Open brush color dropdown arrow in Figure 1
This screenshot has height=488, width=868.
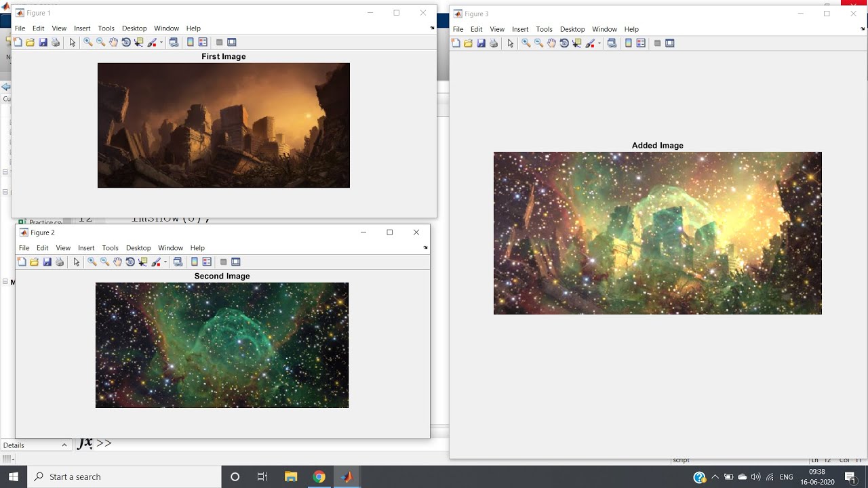(x=161, y=42)
